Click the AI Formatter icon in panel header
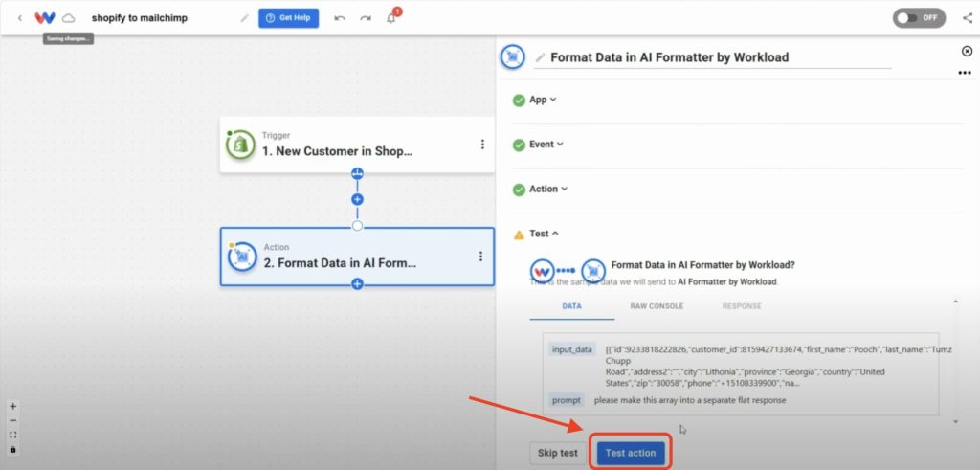 click(x=513, y=56)
